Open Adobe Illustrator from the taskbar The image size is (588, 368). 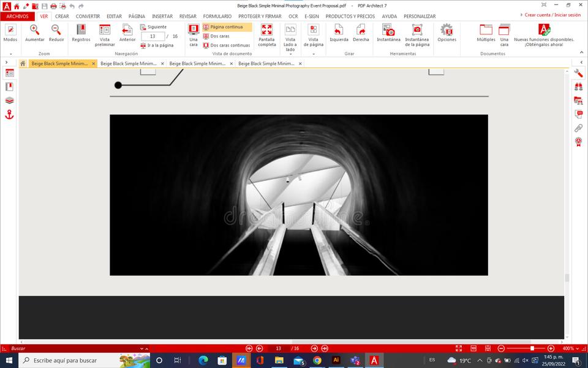336,361
